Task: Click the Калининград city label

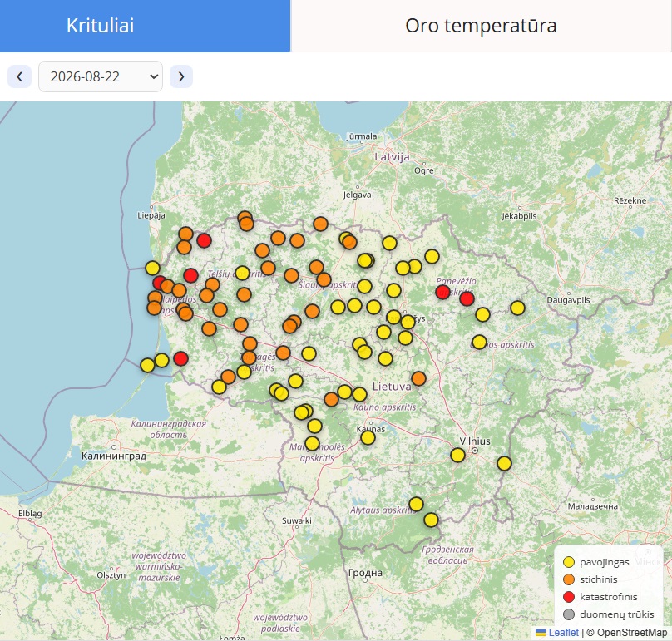Action: point(114,456)
